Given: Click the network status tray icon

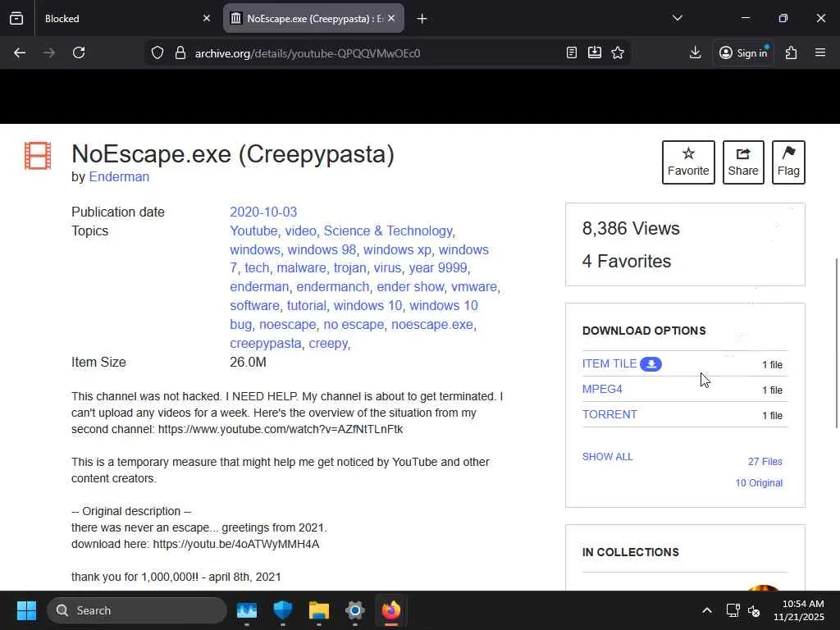Looking at the screenshot, I should point(733,610).
